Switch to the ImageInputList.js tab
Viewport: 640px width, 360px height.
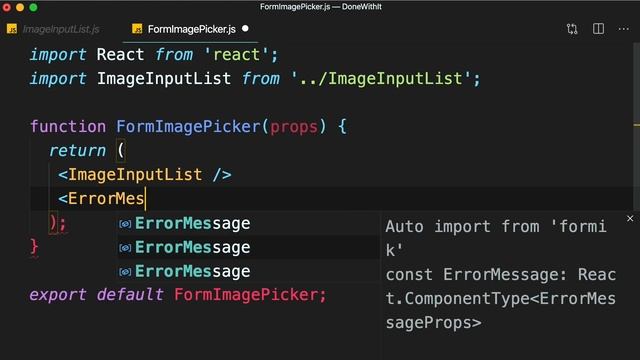[x=53, y=29]
